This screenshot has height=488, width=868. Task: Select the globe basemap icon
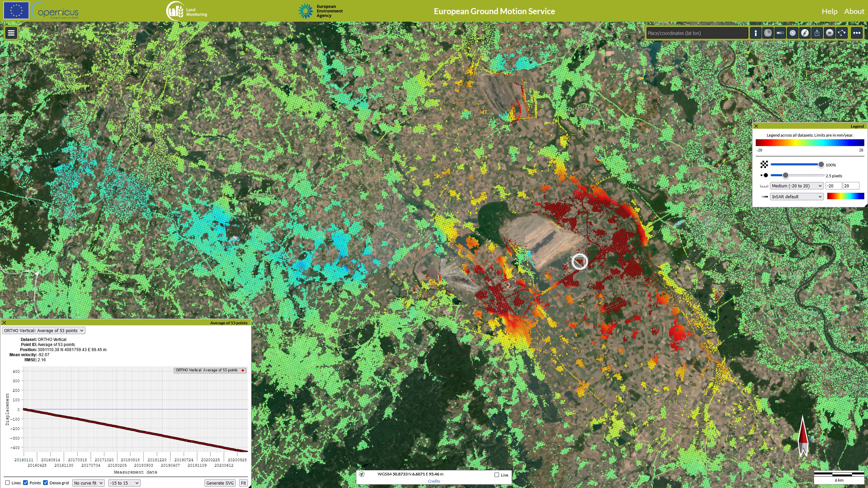click(x=768, y=33)
